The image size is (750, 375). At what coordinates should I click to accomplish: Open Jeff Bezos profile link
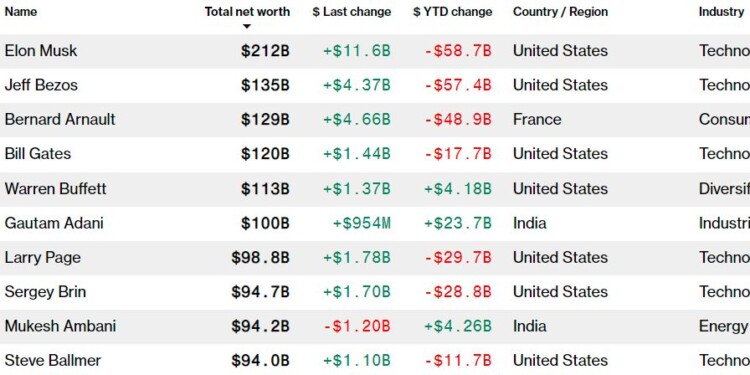[x=41, y=85]
